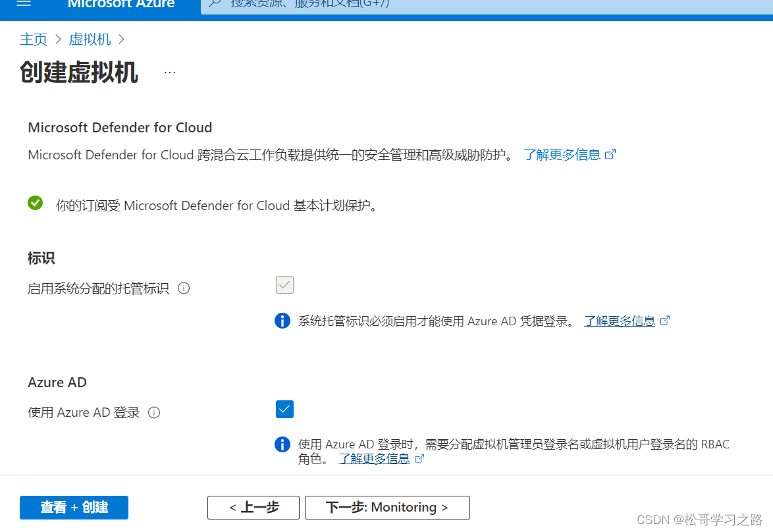Go back with < 上一步 button
Viewport: 773px width, 532px height.
click(253, 508)
